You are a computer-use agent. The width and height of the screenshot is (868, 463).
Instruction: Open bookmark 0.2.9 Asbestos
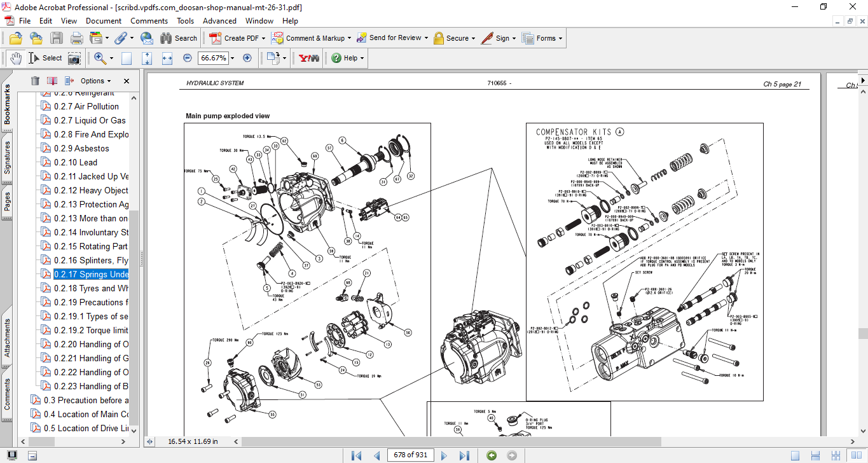pyautogui.click(x=81, y=148)
